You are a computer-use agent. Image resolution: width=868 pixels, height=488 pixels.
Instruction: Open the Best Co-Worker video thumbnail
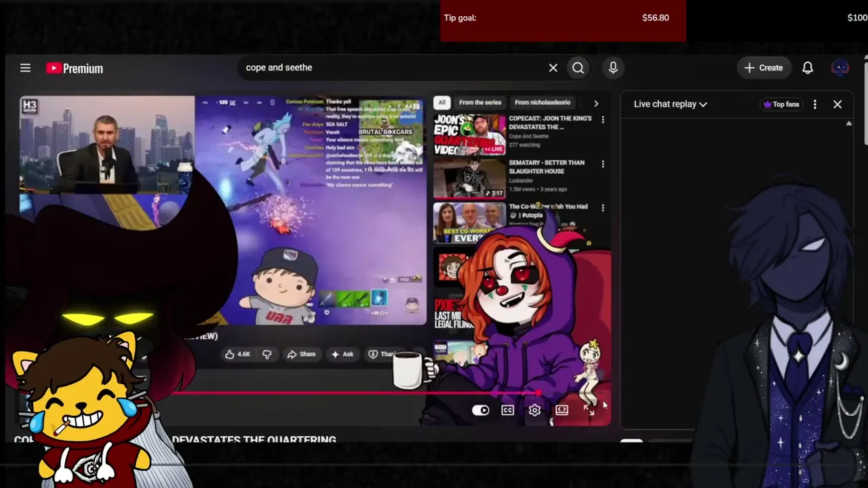469,222
